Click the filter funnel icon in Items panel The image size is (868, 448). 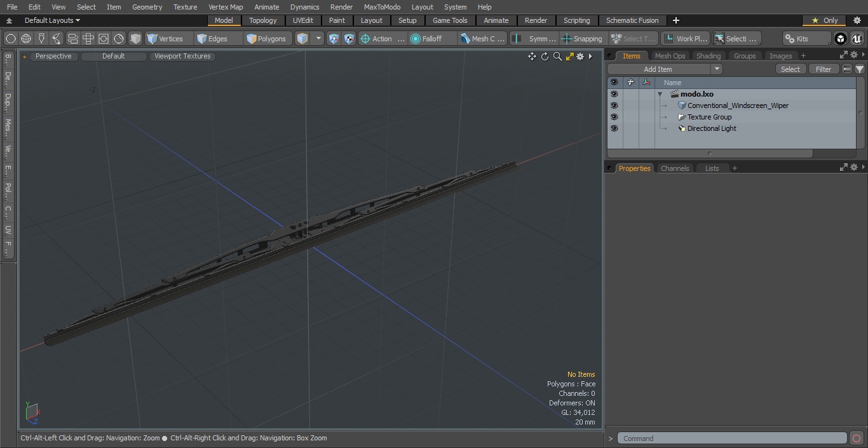(x=859, y=69)
